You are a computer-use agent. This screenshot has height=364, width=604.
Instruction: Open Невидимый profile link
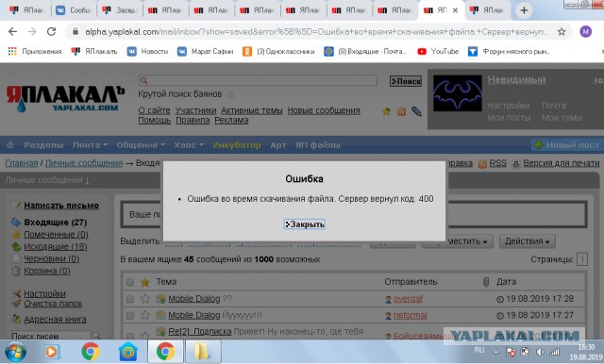516,79
